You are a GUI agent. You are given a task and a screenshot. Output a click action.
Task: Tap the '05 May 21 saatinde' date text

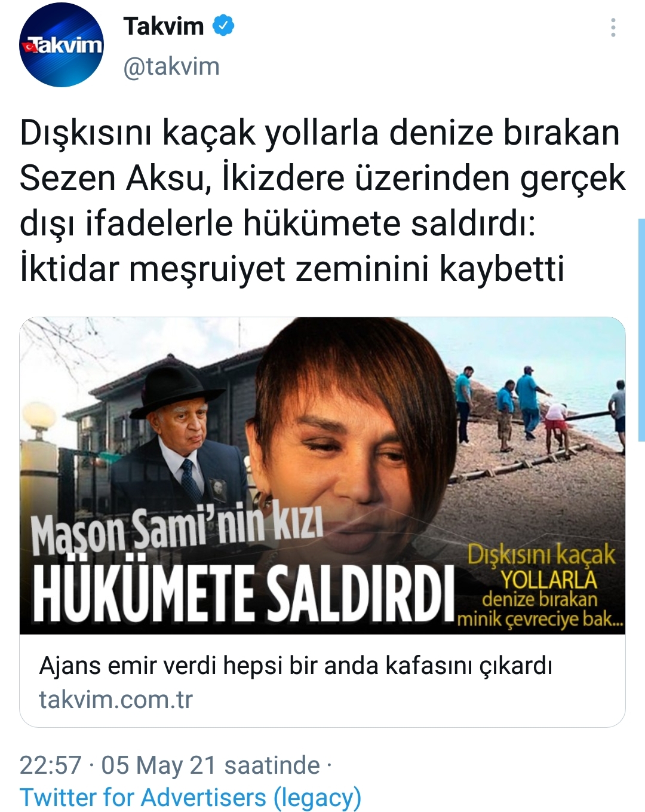pos(210,765)
